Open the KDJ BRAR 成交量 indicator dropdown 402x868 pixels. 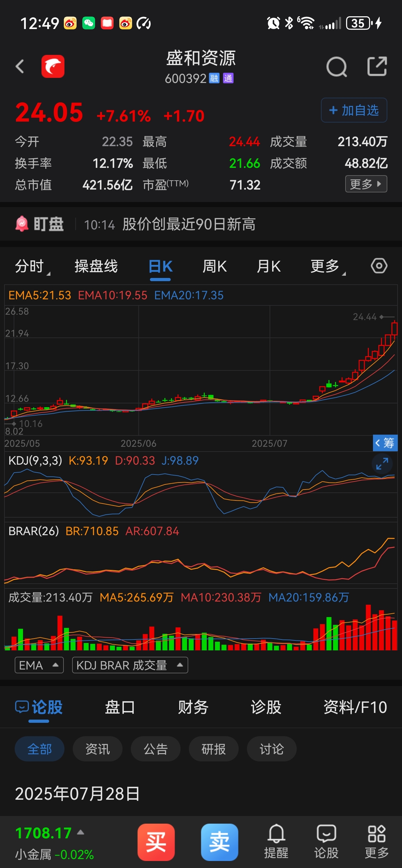point(130,665)
